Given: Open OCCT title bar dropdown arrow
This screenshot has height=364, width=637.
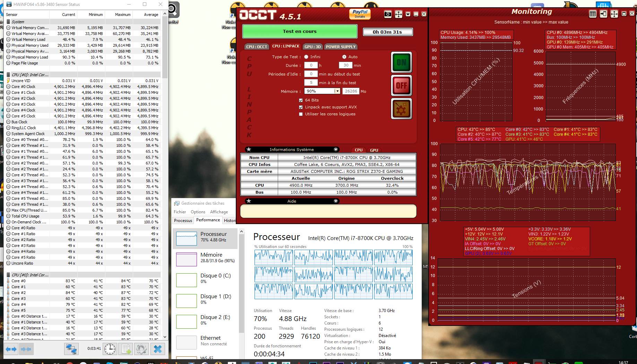Looking at the screenshot, I should 408,14.
